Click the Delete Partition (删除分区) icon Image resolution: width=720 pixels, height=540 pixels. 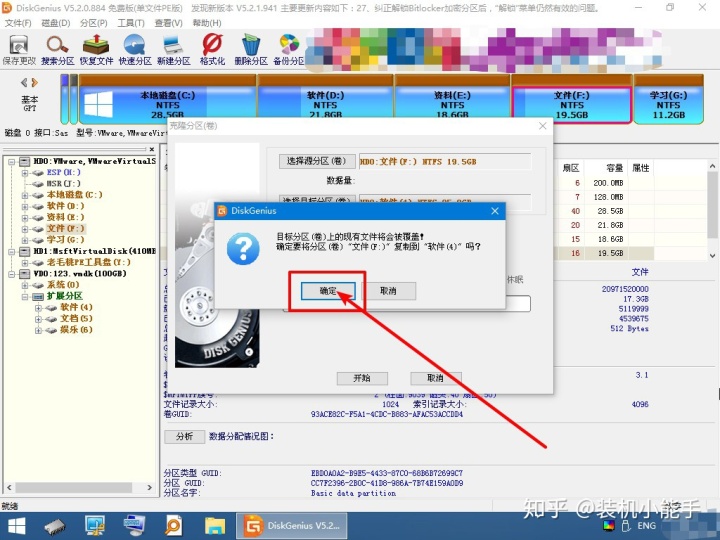(251, 50)
